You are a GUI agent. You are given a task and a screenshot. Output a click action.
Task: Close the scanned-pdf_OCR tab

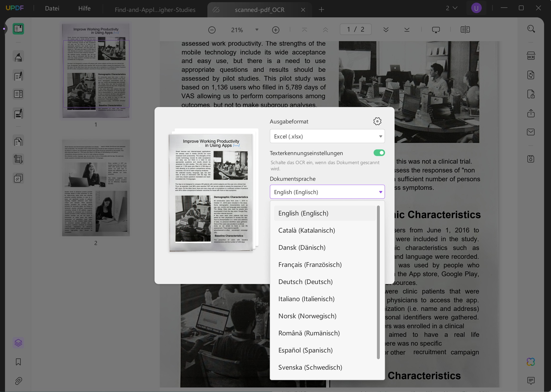tap(303, 10)
